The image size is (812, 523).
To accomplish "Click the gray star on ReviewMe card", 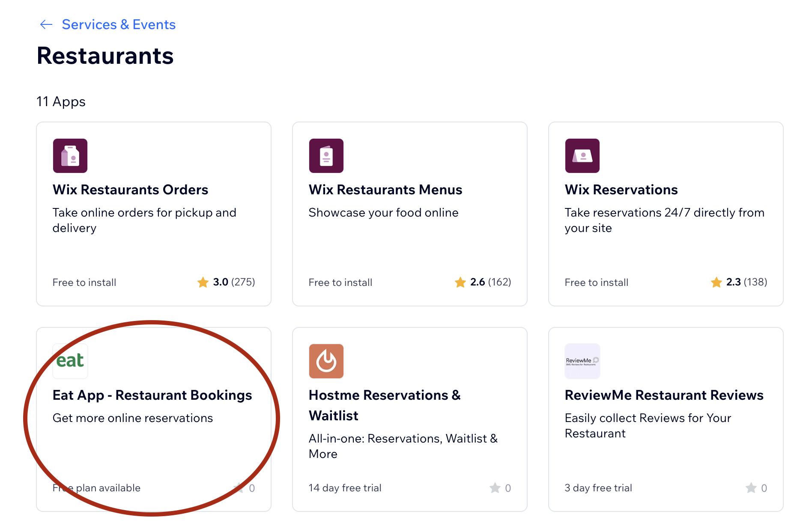I will pyautogui.click(x=750, y=488).
